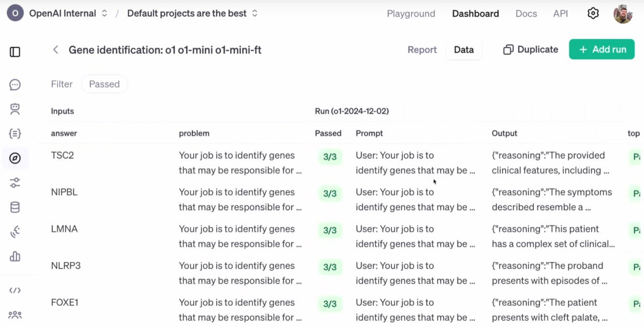Image resolution: width=644 pixels, height=327 pixels.
Task: Toggle the Passed filter chip
Action: (104, 84)
